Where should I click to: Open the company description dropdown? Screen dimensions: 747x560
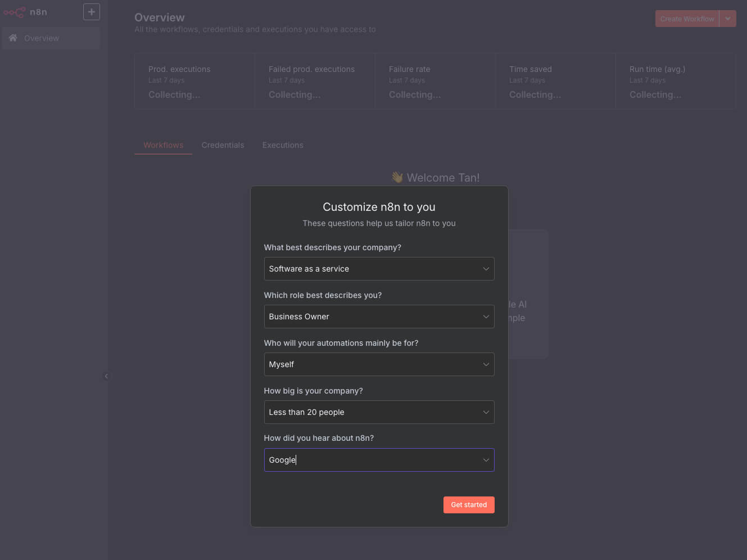coord(379,269)
